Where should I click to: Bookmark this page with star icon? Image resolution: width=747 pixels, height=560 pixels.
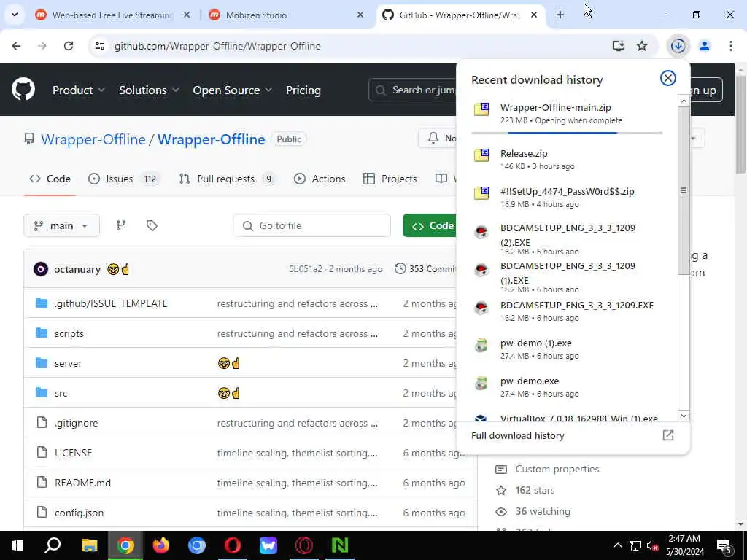642,46
